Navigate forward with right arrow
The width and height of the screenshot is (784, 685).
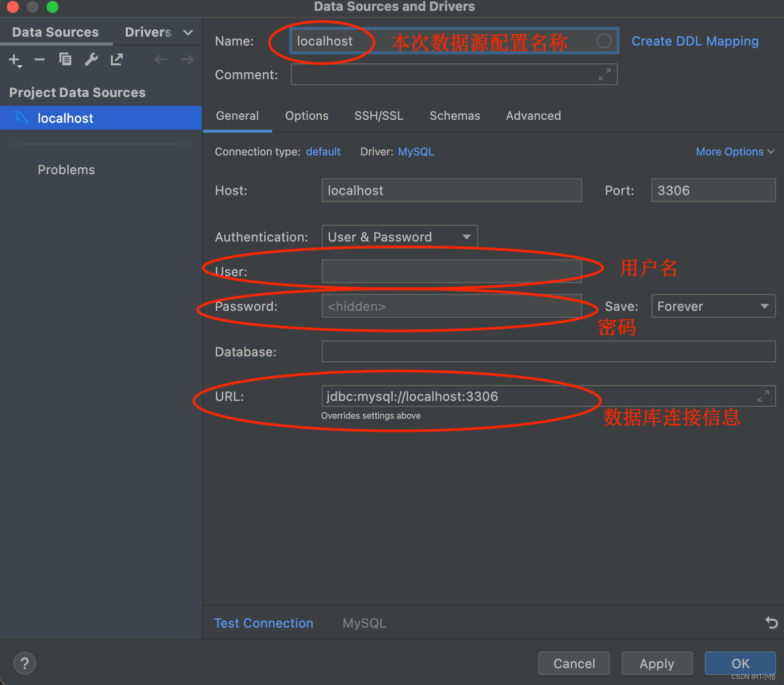click(x=187, y=59)
